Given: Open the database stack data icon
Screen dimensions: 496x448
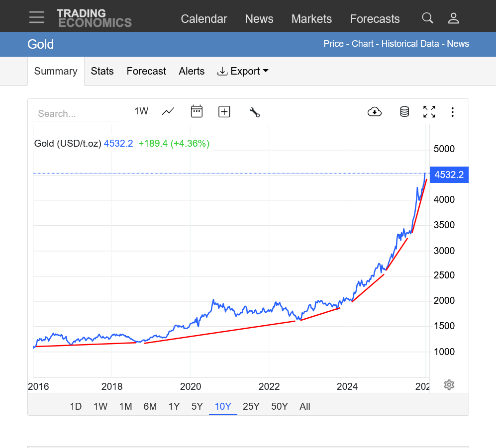Looking at the screenshot, I should [404, 112].
